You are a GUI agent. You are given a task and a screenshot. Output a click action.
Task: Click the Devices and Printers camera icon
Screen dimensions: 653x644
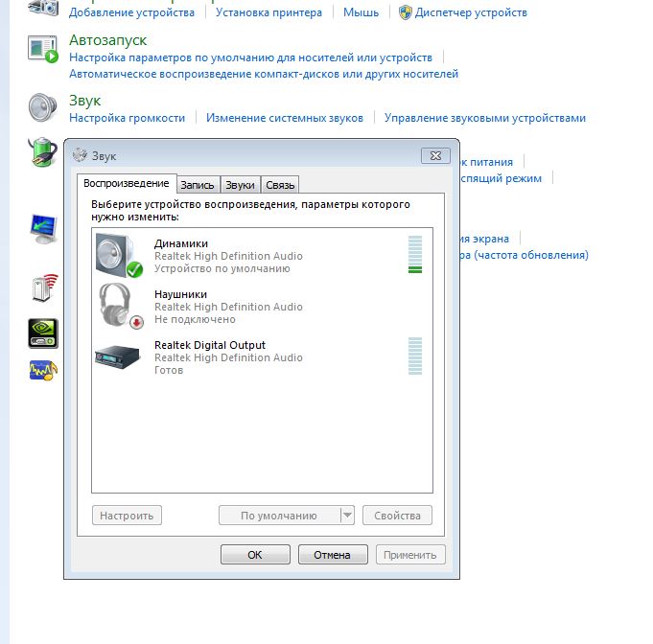[x=43, y=8]
